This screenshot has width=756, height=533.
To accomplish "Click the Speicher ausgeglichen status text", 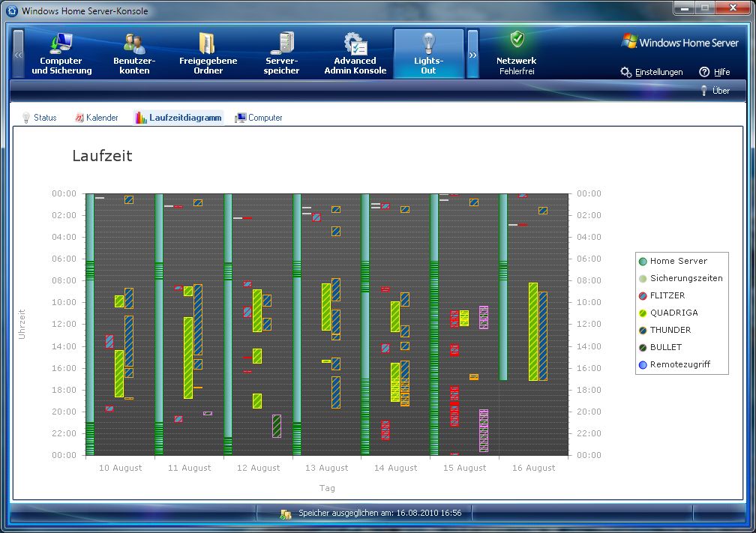I will point(380,514).
